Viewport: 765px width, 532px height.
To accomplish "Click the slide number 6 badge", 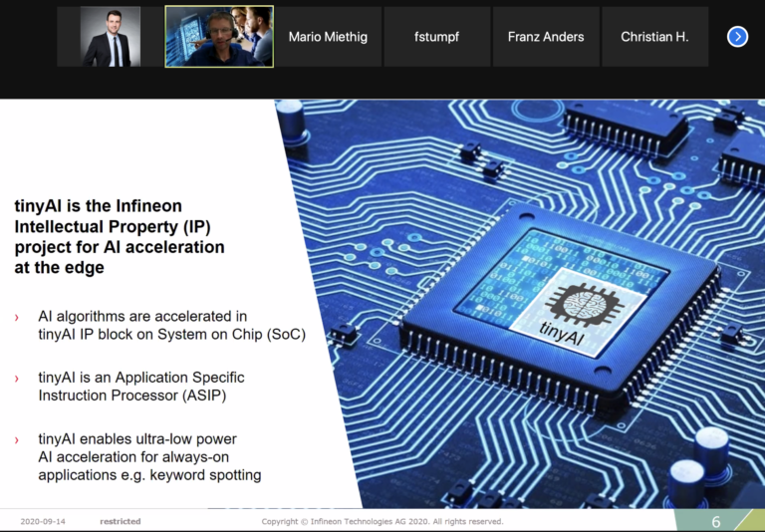I will click(715, 522).
